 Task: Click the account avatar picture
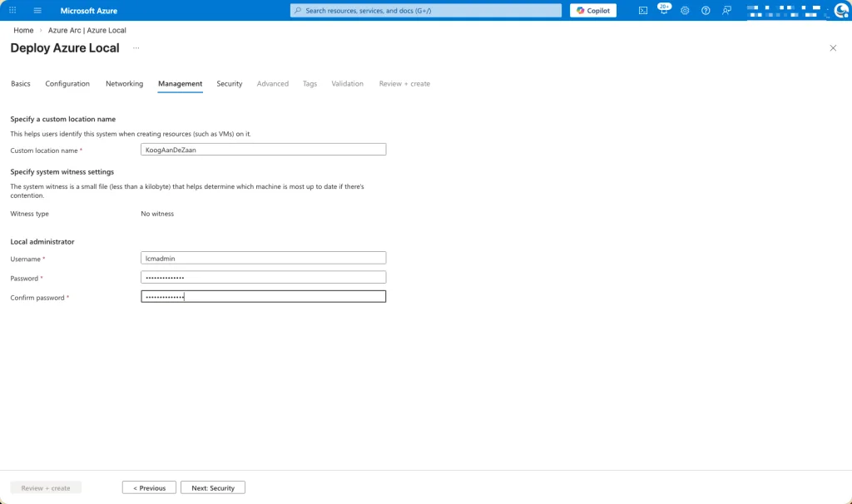(x=840, y=11)
